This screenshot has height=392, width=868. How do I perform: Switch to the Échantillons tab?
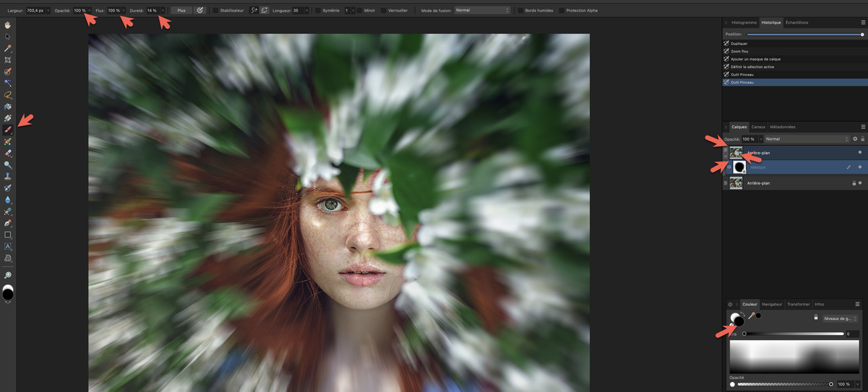(797, 22)
